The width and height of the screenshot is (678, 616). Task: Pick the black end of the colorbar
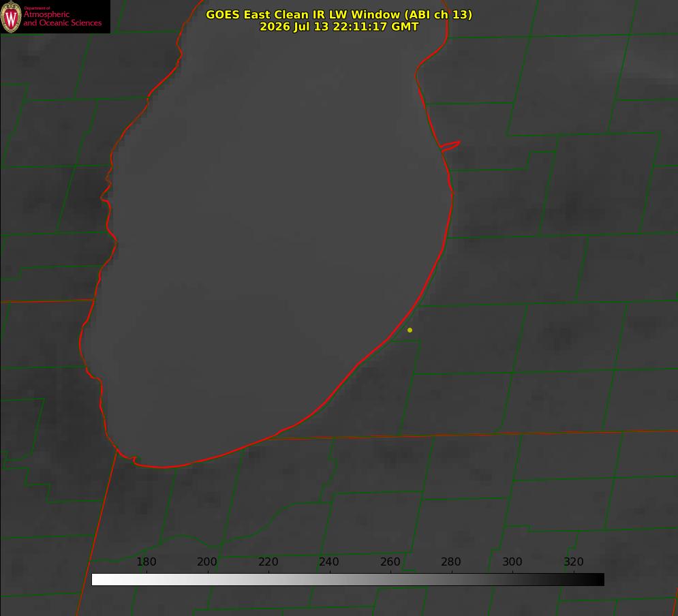(597, 580)
